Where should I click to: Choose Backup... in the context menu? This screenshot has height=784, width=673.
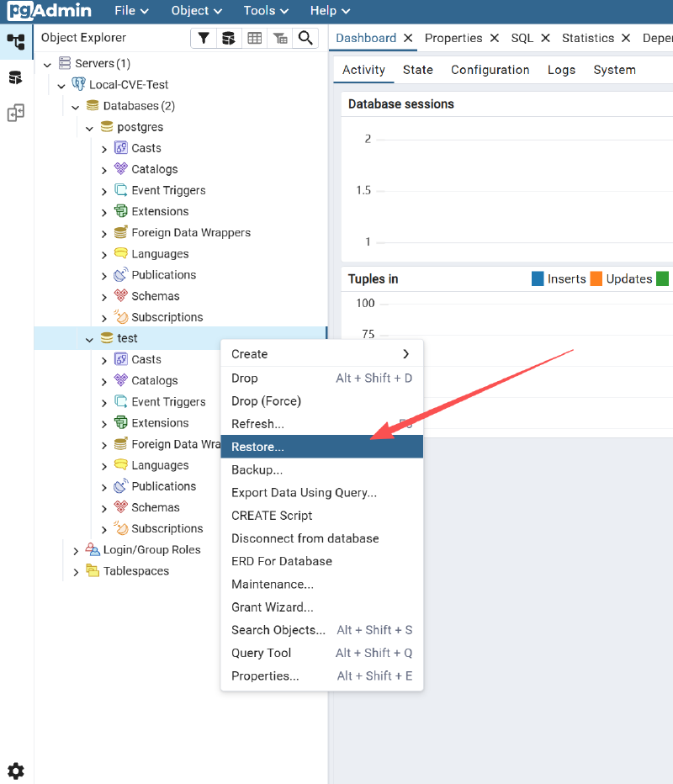coord(322,469)
